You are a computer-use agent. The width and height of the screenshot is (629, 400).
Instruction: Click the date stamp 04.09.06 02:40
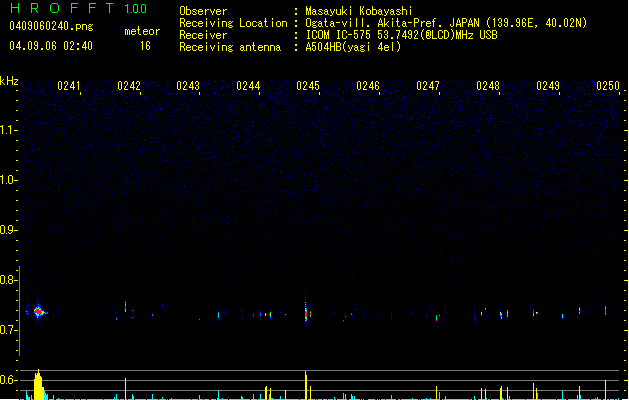pyautogui.click(x=51, y=46)
